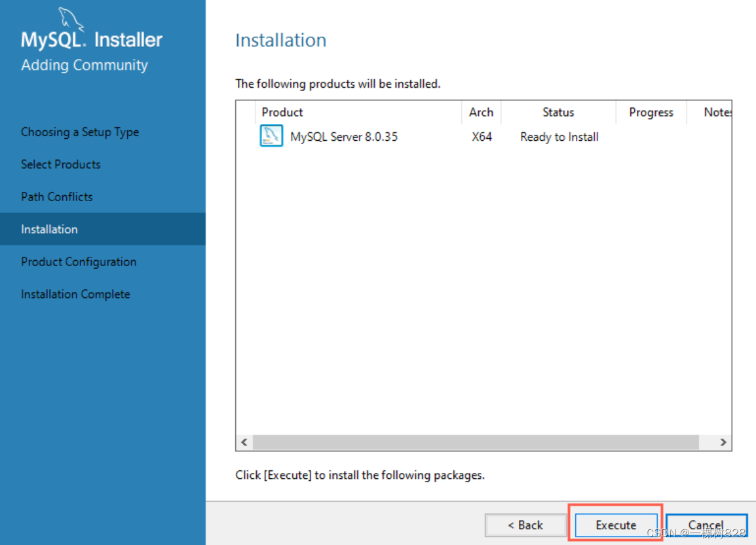Image resolution: width=756 pixels, height=545 pixels.
Task: Click the Arch column header
Action: point(481,113)
